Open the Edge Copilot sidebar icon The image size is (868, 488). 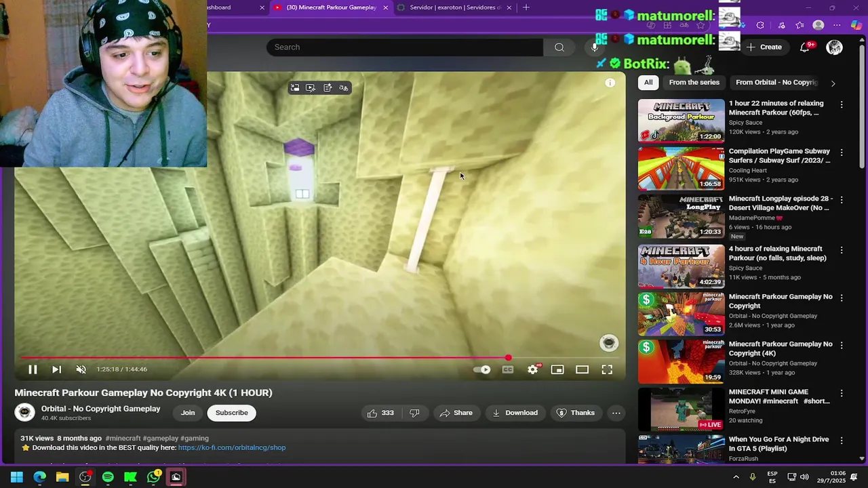pyautogui.click(x=856, y=25)
